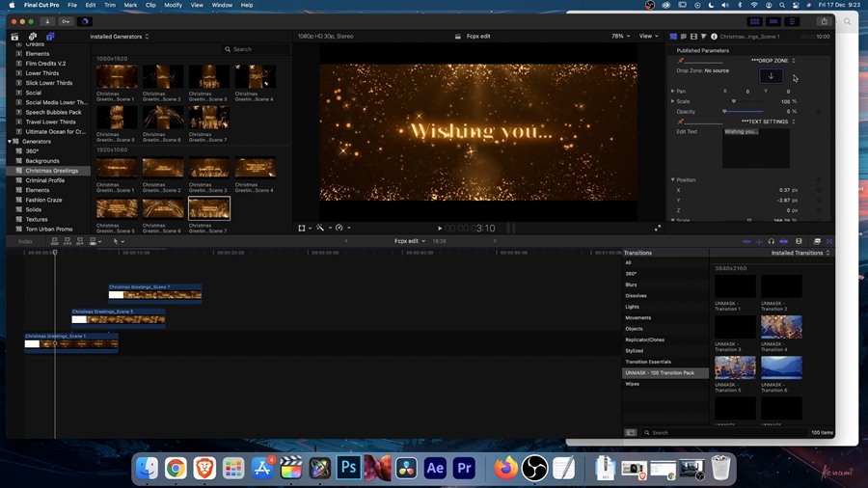
Task: Open the viewer zoom 78% popup
Action: [x=620, y=37]
